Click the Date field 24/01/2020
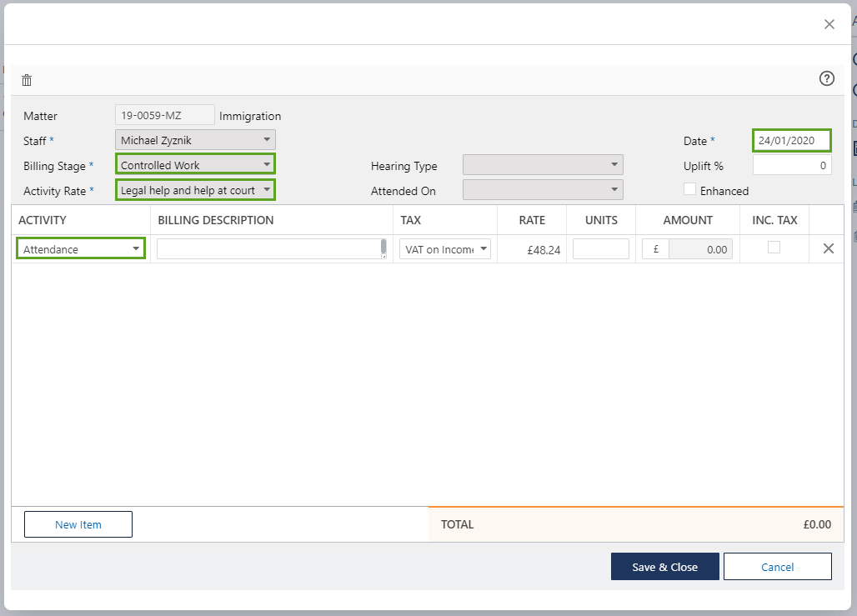857x616 pixels. (x=791, y=140)
